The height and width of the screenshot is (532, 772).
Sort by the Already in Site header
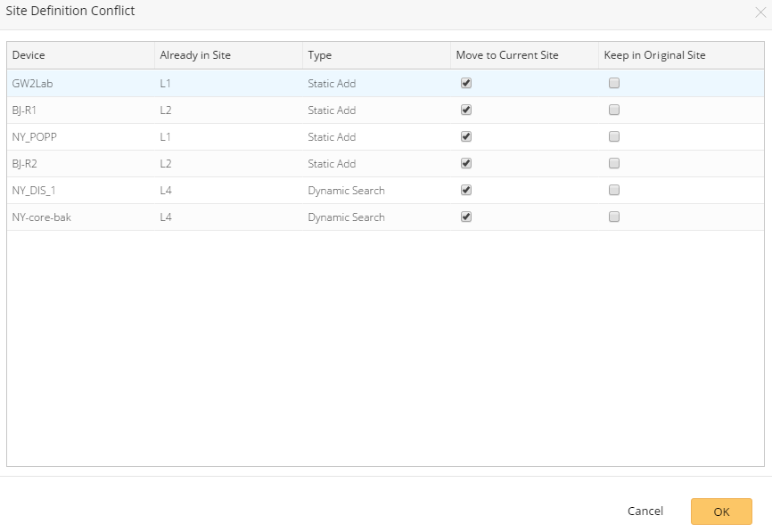195,55
